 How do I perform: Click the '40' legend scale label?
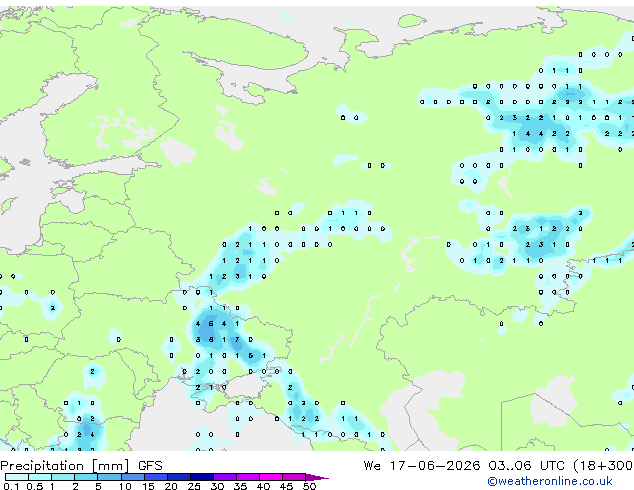[x=263, y=486]
